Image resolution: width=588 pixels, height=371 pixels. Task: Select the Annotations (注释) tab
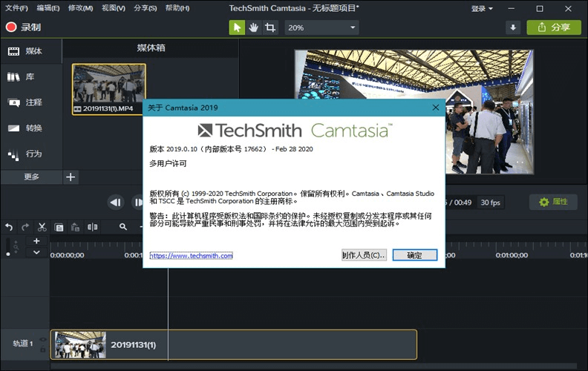tap(31, 102)
